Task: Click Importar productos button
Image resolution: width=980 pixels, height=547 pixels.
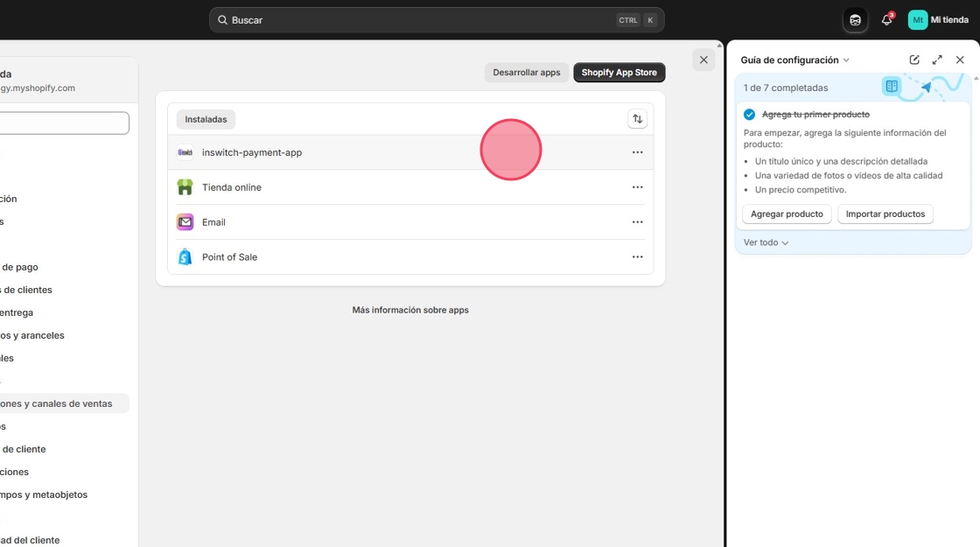Action: point(885,214)
